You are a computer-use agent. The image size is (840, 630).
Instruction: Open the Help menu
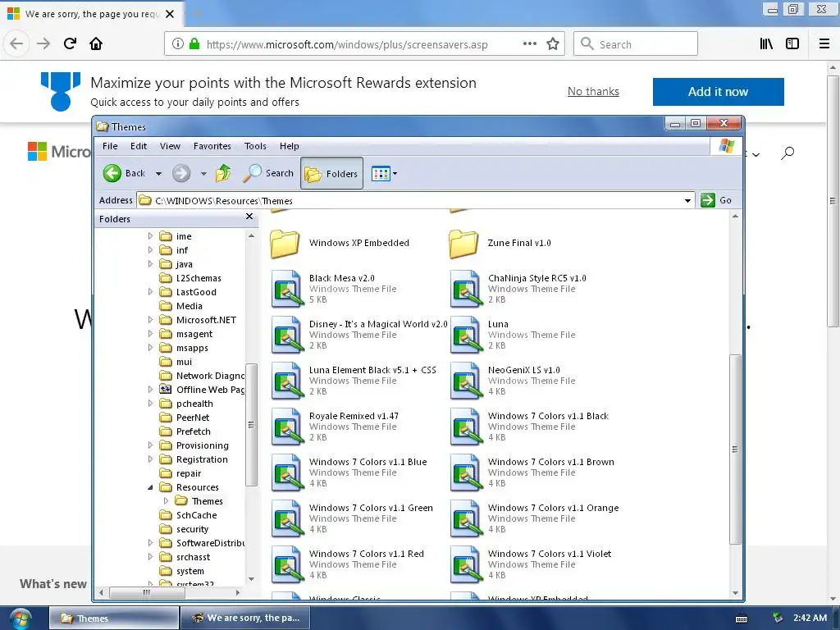(x=290, y=146)
